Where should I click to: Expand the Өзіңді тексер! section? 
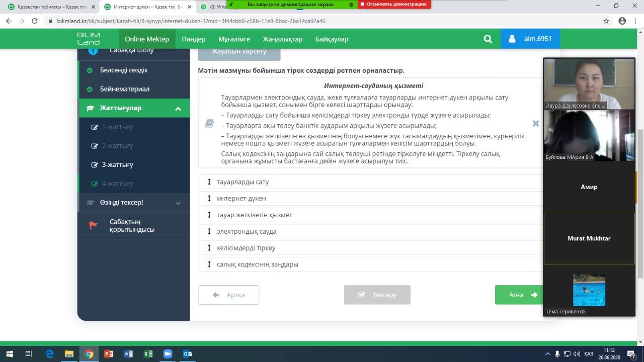178,203
